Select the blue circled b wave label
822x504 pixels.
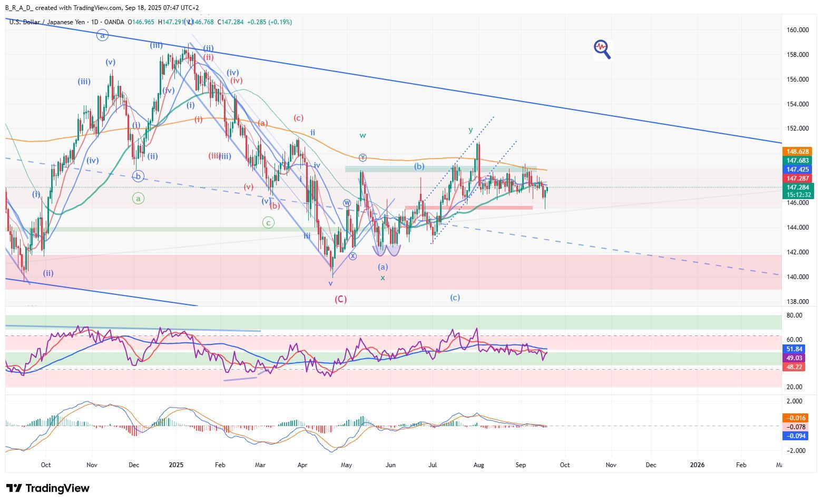coord(138,176)
